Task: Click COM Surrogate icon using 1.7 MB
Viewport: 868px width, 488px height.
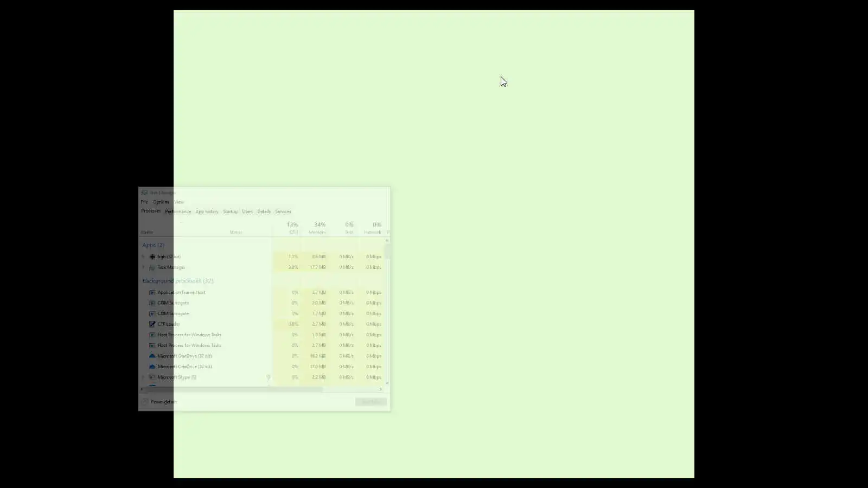Action: tap(152, 313)
